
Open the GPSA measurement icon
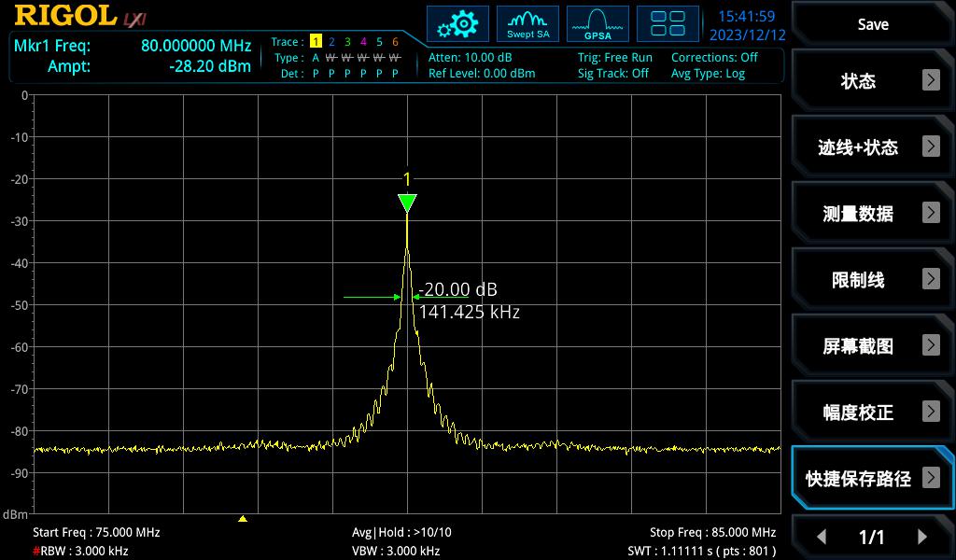click(597, 24)
